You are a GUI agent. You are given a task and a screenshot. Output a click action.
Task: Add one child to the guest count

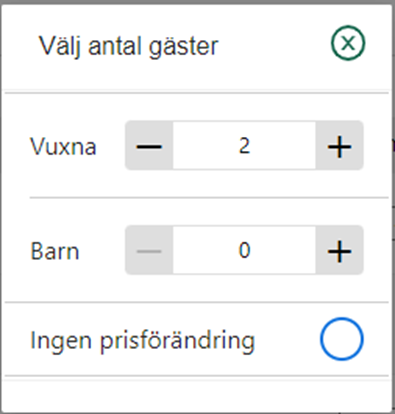(339, 250)
